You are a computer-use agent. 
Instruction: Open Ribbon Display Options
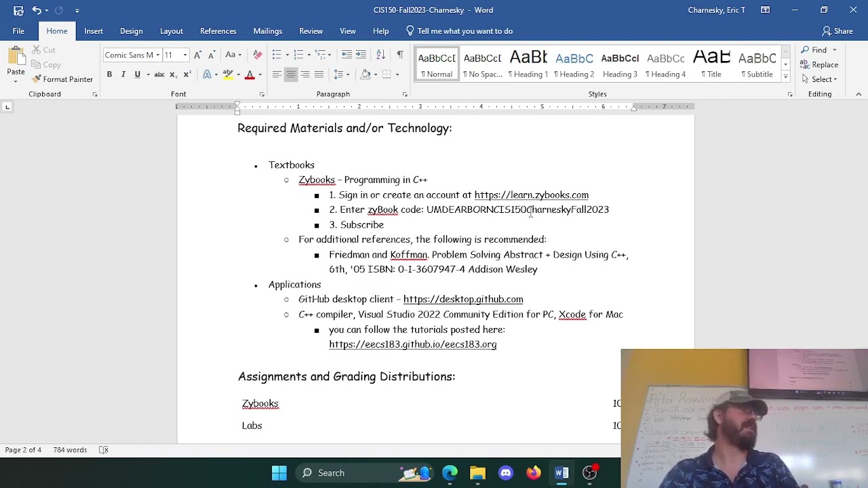(x=765, y=10)
